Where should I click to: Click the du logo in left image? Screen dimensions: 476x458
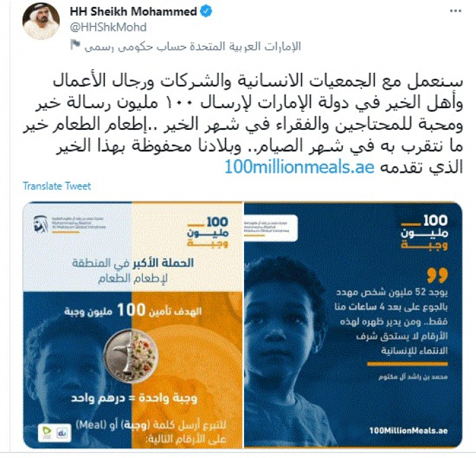tap(63, 433)
